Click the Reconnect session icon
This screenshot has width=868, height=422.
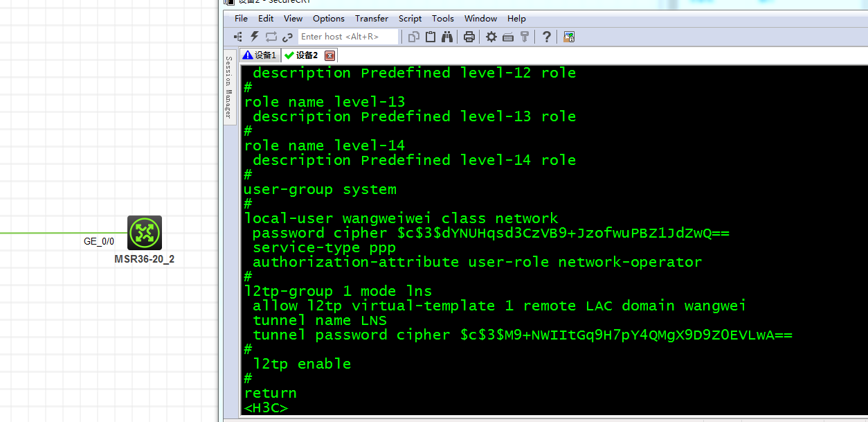click(271, 37)
